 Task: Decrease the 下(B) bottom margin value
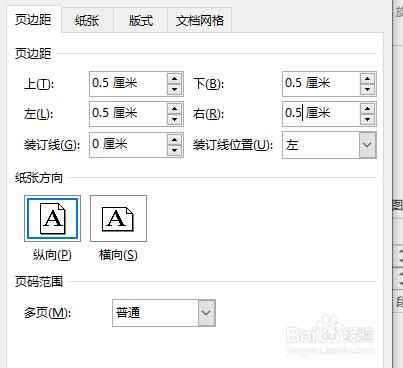coord(368,89)
